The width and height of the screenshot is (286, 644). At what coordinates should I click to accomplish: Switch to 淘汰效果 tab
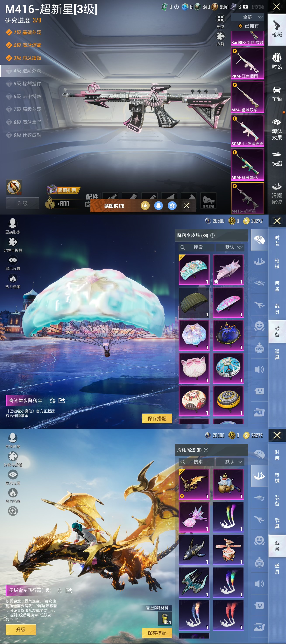[x=277, y=129]
